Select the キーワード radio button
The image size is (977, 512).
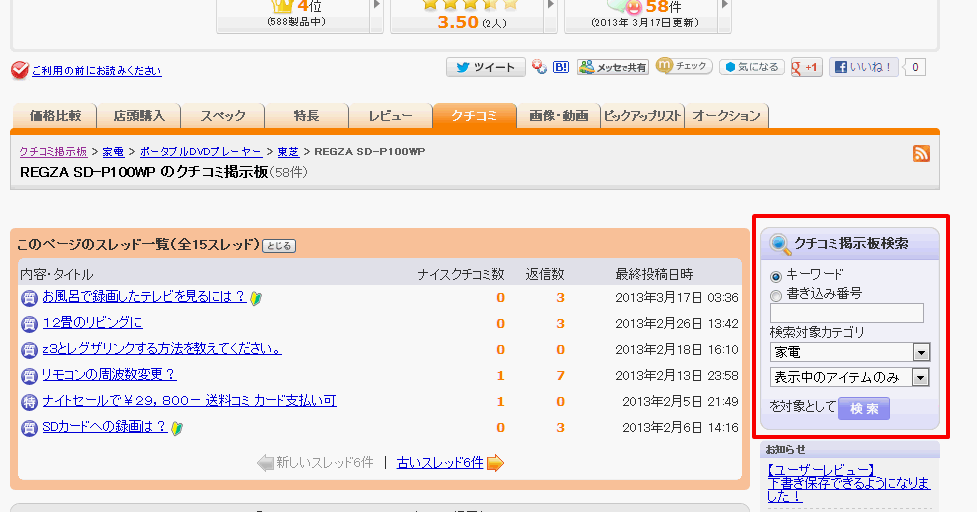click(x=776, y=276)
